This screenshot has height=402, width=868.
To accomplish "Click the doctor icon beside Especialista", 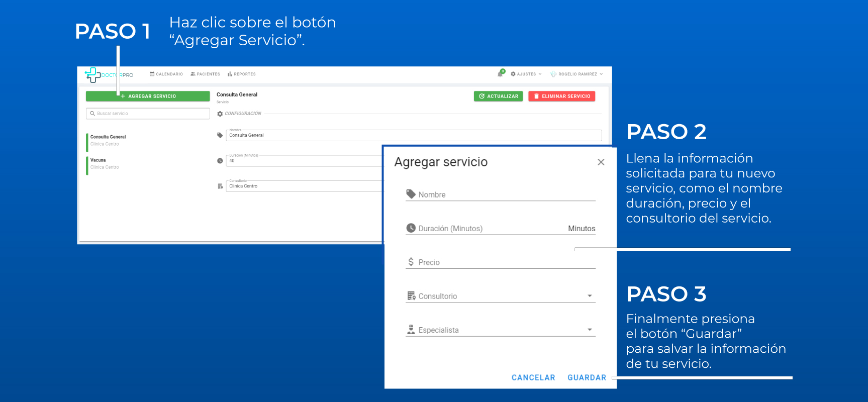I will (x=411, y=330).
